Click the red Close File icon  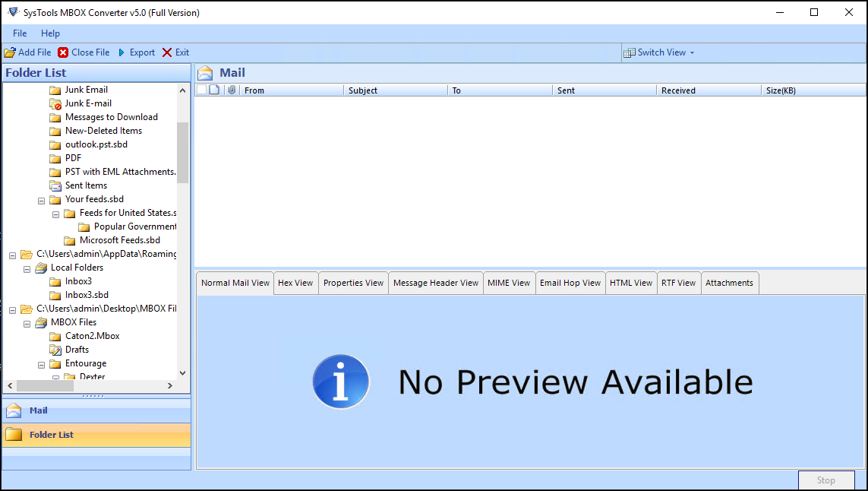click(63, 52)
